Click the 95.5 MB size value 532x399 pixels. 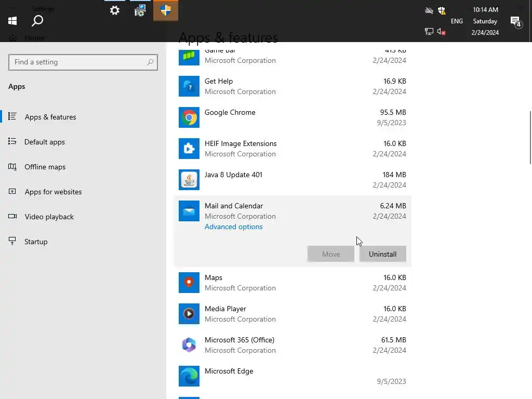(393, 112)
